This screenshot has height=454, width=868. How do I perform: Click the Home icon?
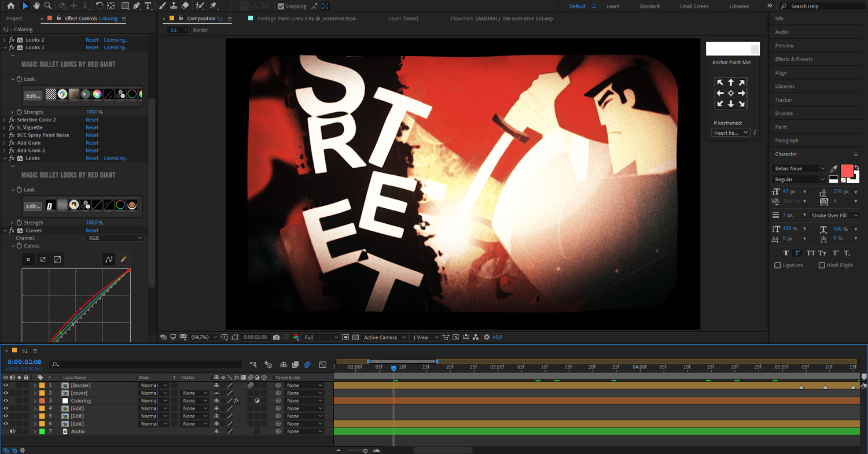pyautogui.click(x=10, y=6)
